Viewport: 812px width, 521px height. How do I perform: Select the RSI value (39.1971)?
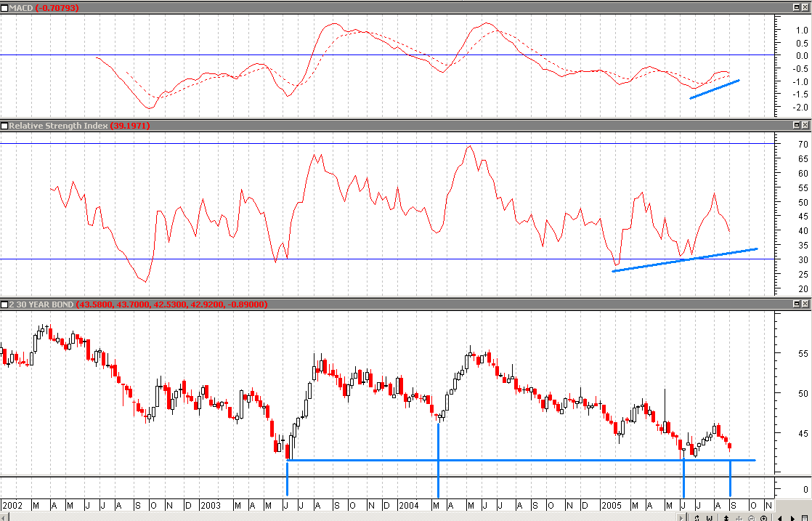pyautogui.click(x=130, y=125)
